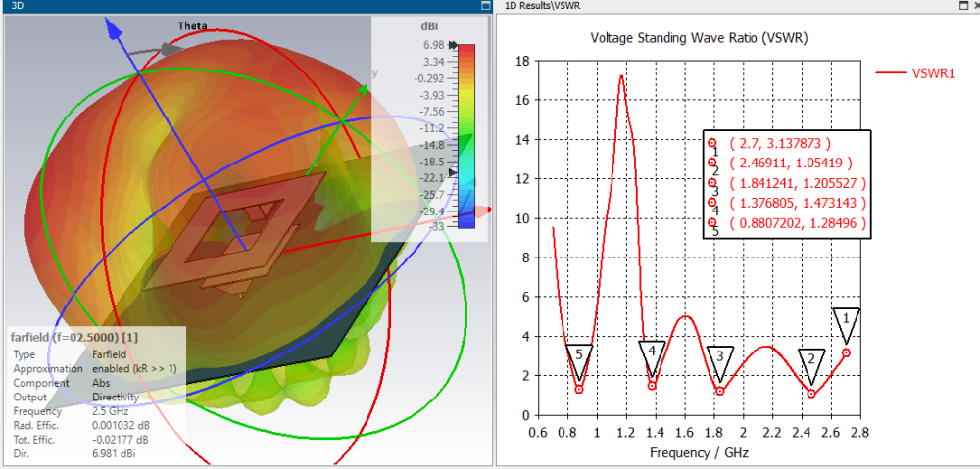Click the dBi color scale bar

coord(466,136)
